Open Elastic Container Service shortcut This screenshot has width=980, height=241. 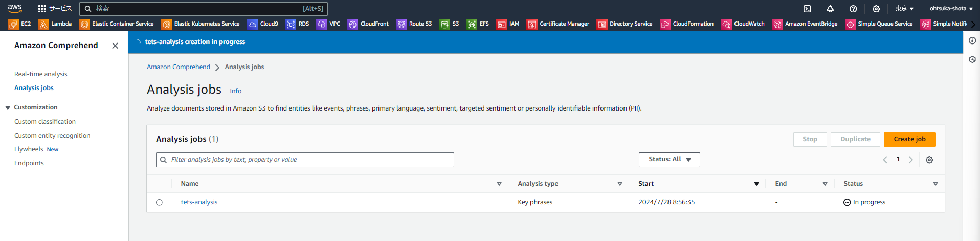[117, 24]
